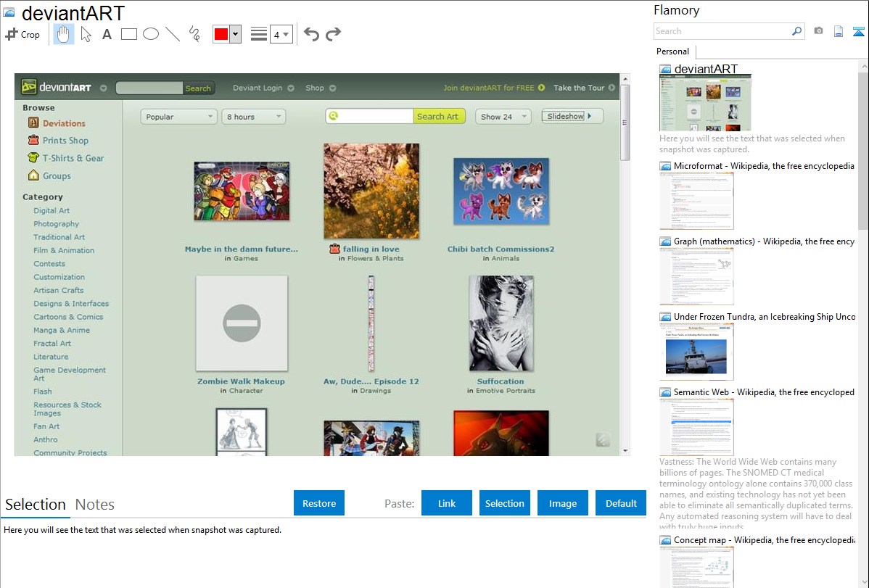869x588 pixels.
Task: Pick the ellipse shape tool
Action: click(x=151, y=34)
